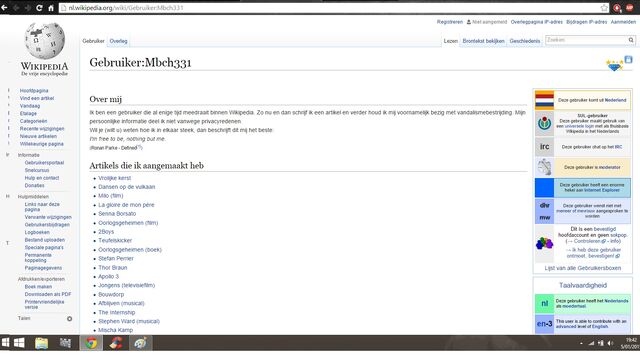Click the Wikipedia globe logo
The image size is (640, 360).
44,41
